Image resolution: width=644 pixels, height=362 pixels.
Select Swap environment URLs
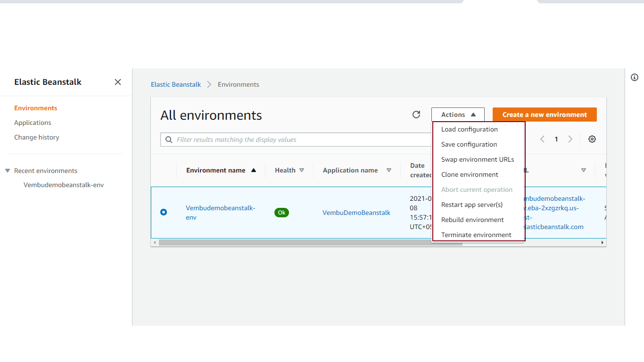click(x=479, y=159)
